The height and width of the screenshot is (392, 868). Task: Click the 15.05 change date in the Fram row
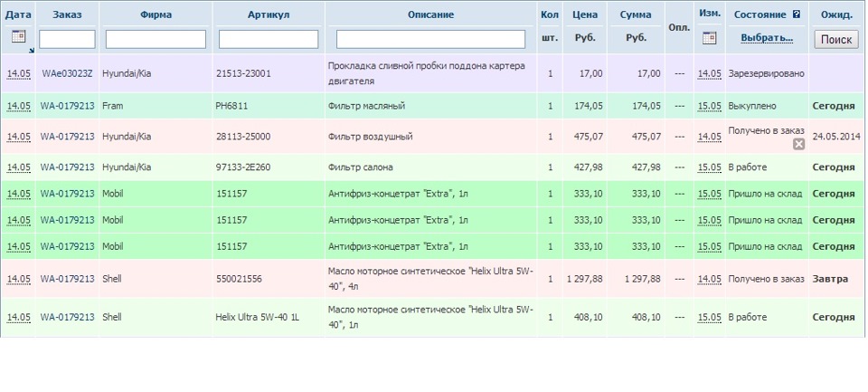(709, 106)
